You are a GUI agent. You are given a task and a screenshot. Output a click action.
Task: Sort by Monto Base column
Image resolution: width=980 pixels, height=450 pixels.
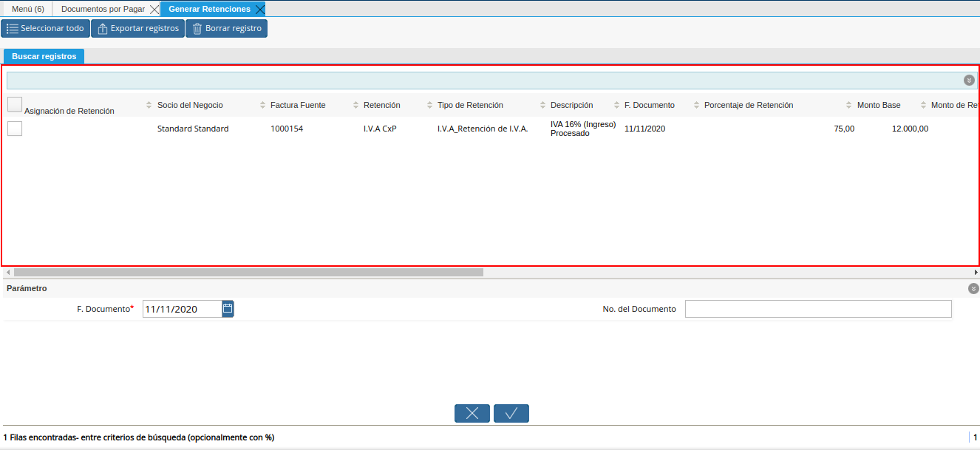click(879, 105)
